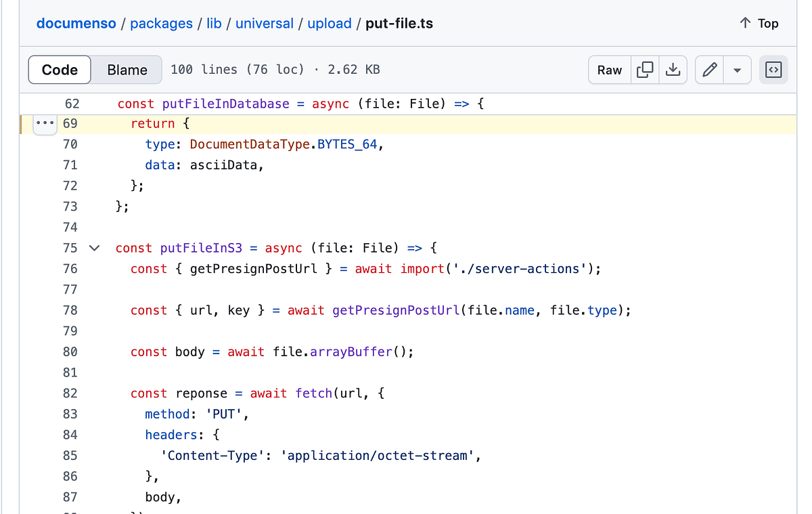Switch to Blame view
812x514 pixels.
coord(127,70)
